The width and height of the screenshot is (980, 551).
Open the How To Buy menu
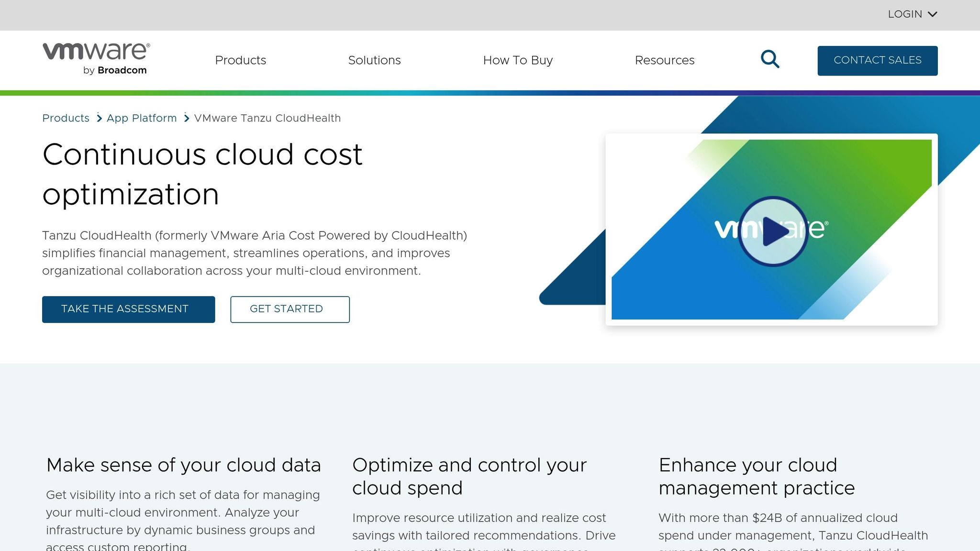point(518,60)
